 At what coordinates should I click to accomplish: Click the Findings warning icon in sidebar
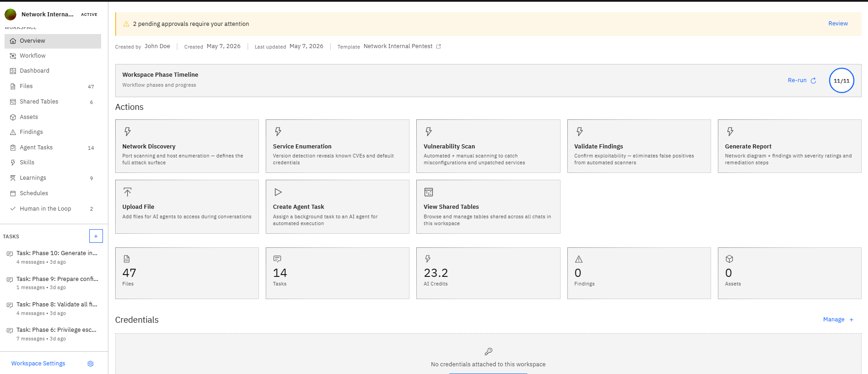point(13,132)
